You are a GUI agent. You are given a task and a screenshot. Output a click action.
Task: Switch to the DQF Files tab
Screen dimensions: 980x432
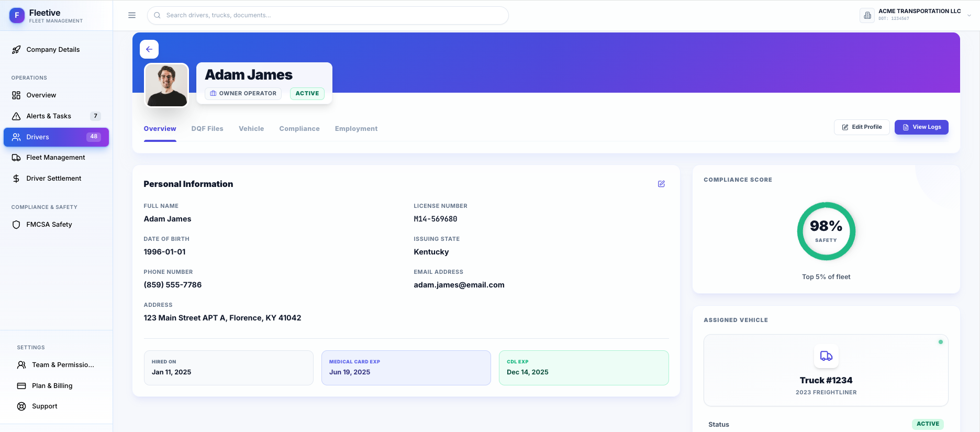tap(207, 129)
